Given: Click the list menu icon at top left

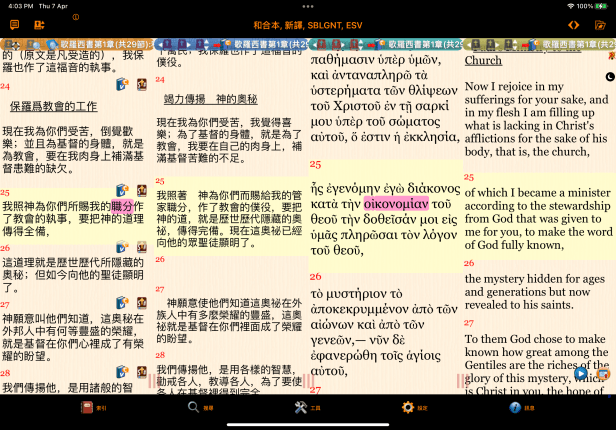Looking at the screenshot, I should point(14,24).
